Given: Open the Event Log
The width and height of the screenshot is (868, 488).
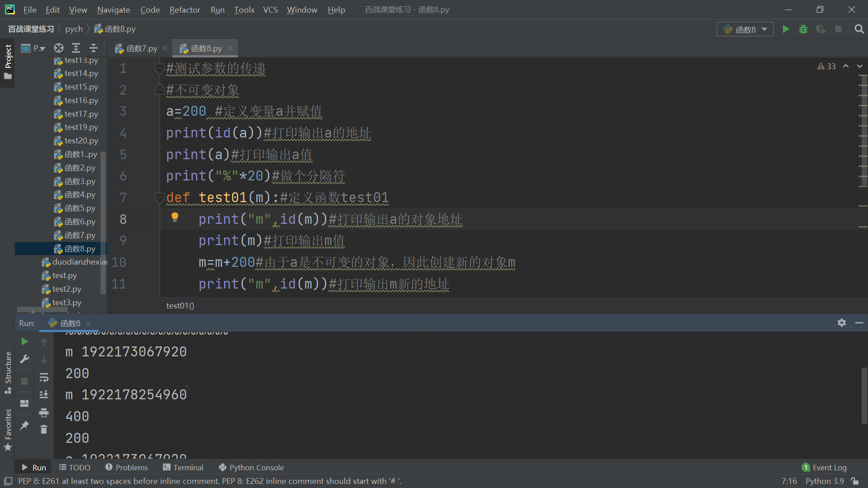Looking at the screenshot, I should (x=824, y=467).
